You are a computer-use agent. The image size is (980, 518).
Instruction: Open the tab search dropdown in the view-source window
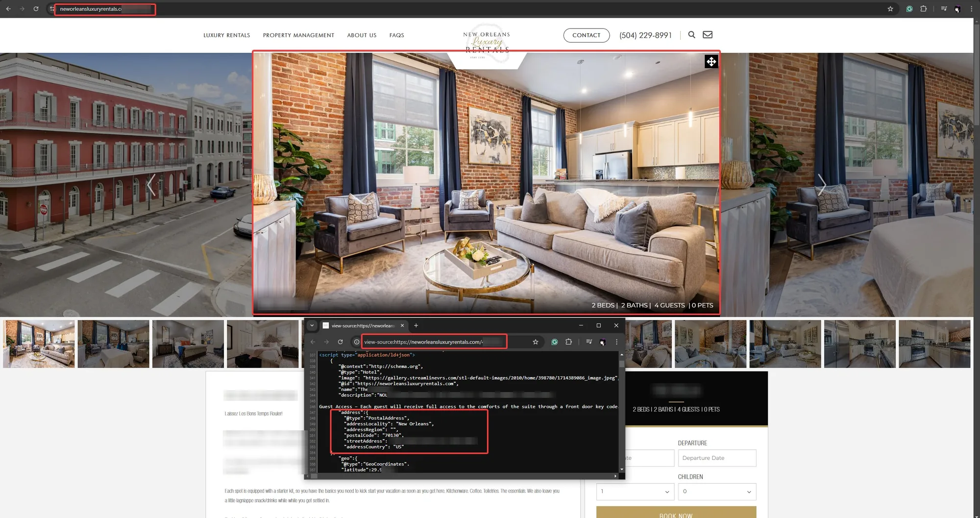pyautogui.click(x=312, y=325)
